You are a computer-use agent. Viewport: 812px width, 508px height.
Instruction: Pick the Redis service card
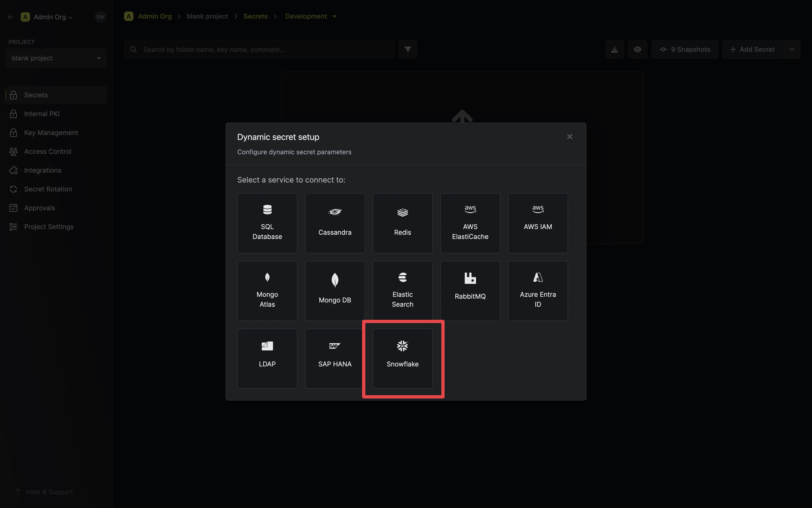(x=402, y=223)
